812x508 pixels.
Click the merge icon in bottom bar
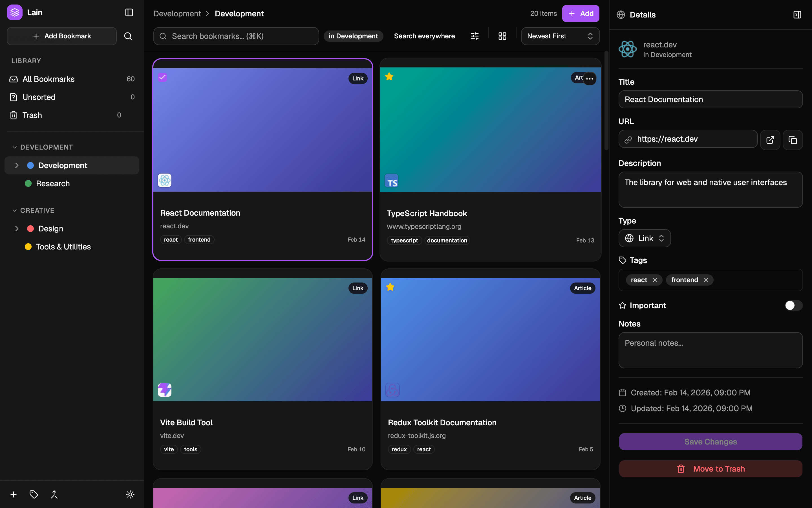[54, 494]
